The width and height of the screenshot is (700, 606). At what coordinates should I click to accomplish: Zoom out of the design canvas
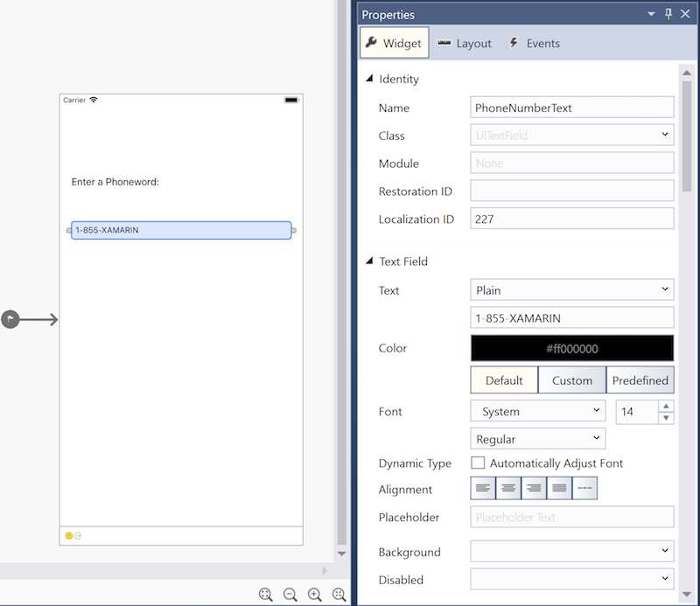[x=290, y=595]
